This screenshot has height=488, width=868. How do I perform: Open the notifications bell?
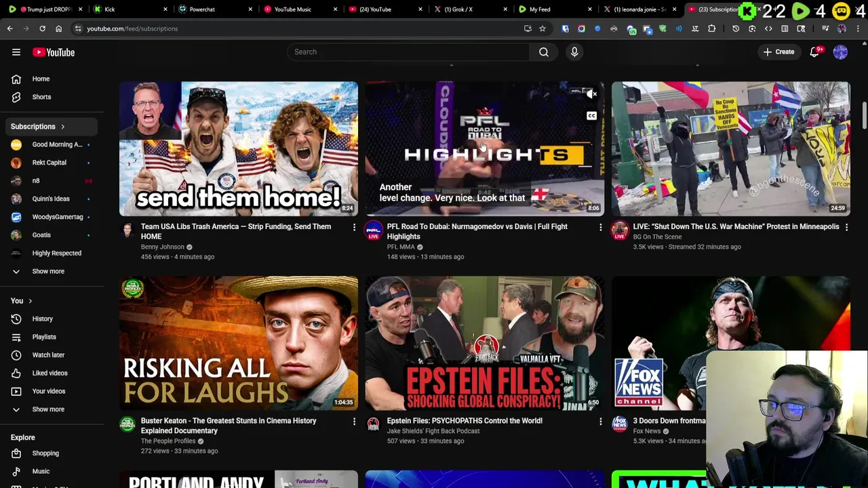tap(814, 52)
